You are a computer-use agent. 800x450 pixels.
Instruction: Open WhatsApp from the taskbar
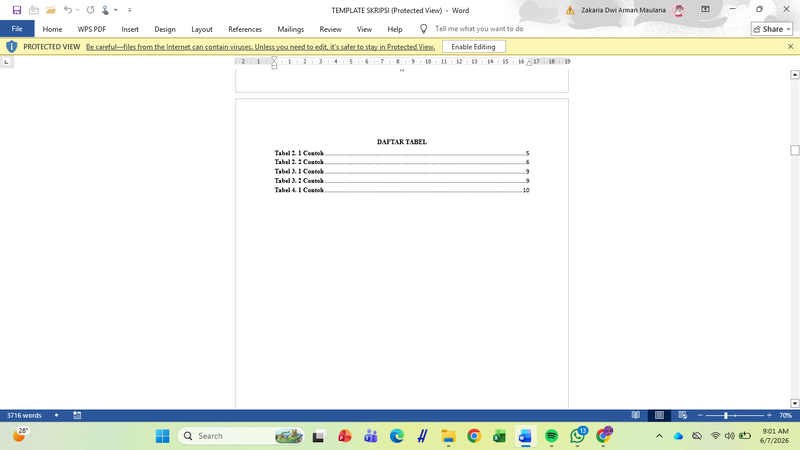click(x=578, y=436)
